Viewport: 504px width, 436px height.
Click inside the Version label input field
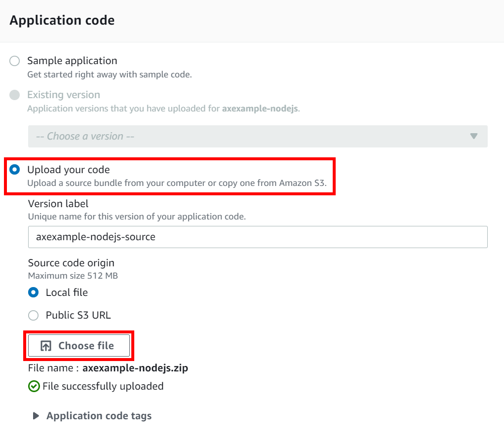(258, 237)
